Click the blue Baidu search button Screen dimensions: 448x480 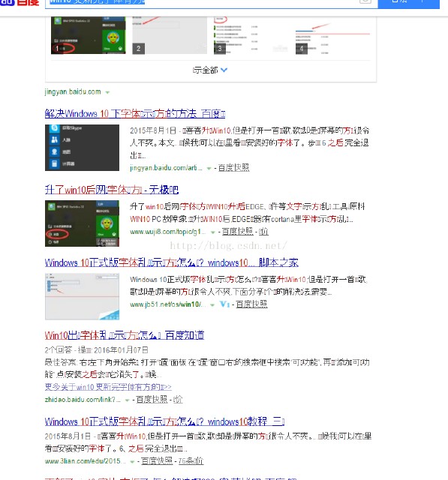click(408, 4)
